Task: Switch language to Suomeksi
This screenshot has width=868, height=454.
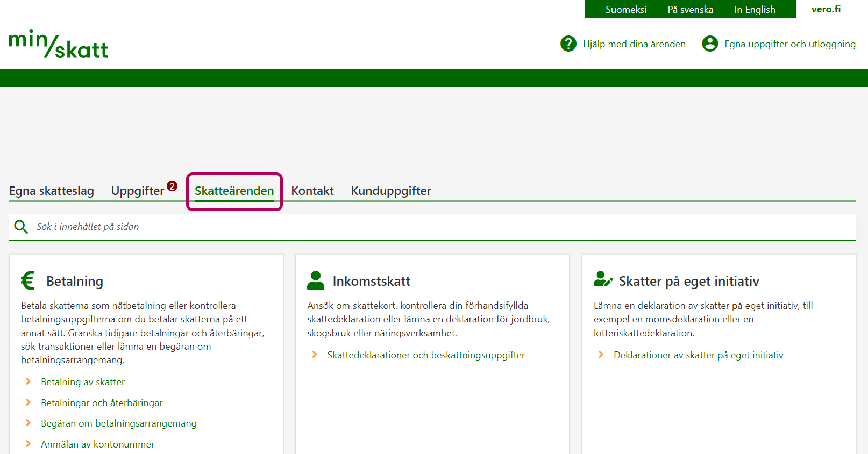Action: click(x=625, y=10)
